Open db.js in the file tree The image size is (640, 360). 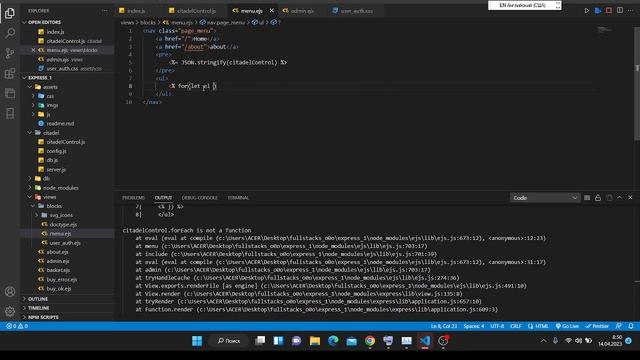[52, 160]
